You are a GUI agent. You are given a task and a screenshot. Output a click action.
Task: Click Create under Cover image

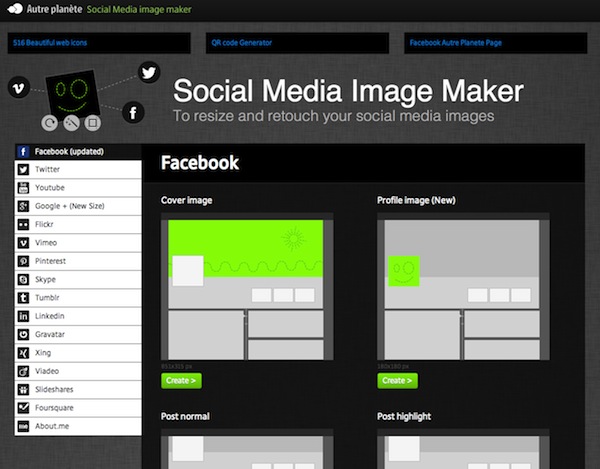[x=181, y=381]
